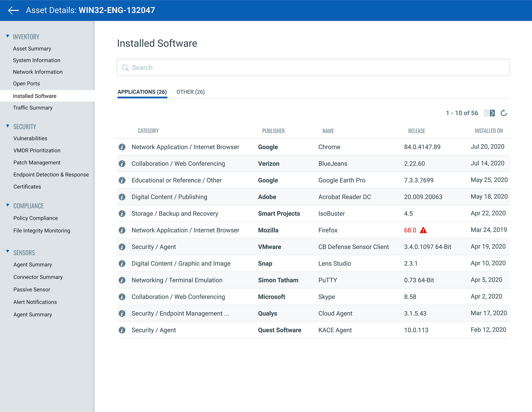Open info icon for PuTTY row
The height and width of the screenshot is (412, 532).
coord(122,280)
